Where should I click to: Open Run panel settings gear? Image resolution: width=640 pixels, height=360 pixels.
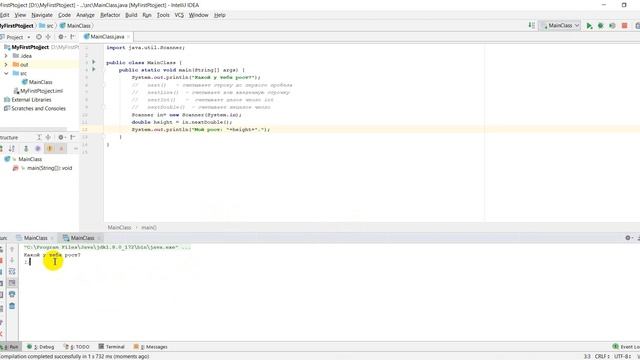628,238
